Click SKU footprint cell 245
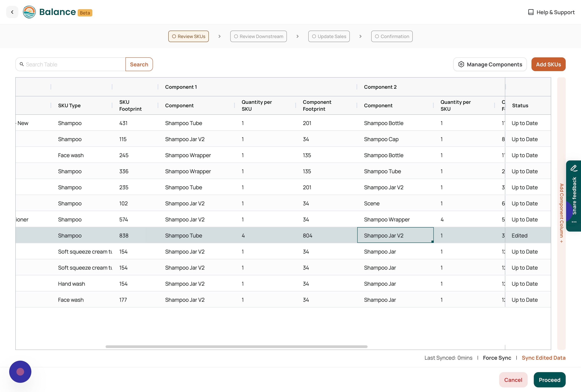Viewport: 581px width, 392px height. click(124, 155)
